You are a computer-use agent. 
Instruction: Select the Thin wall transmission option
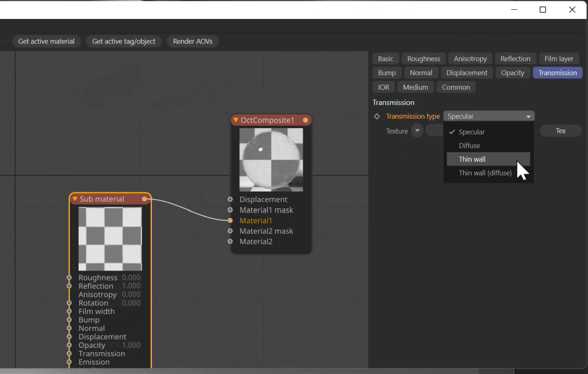(488, 159)
